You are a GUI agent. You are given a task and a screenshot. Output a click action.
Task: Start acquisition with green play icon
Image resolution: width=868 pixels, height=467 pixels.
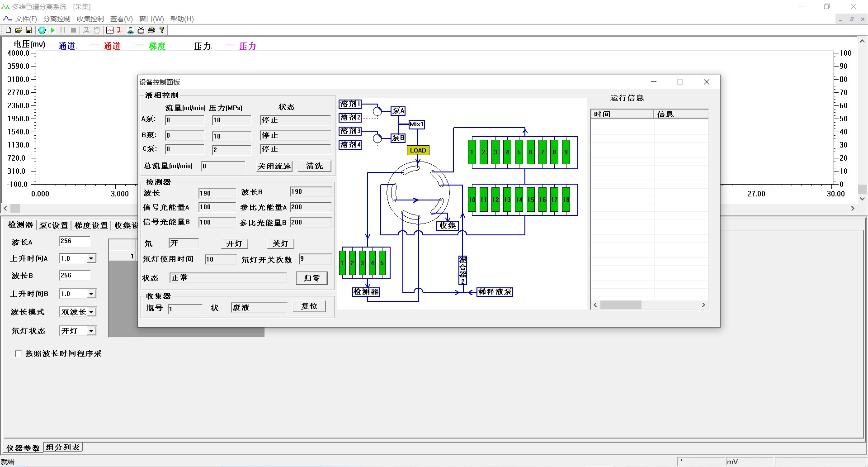[x=52, y=30]
